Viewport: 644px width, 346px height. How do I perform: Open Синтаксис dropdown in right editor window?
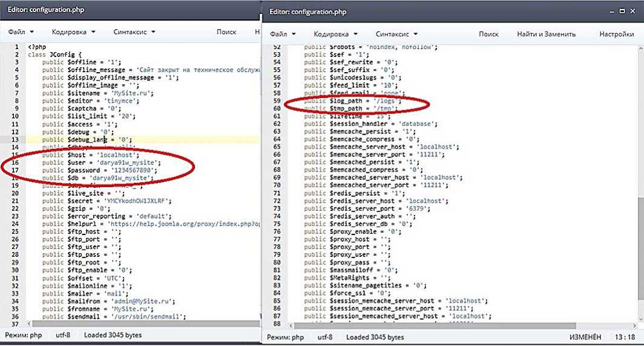pos(396,34)
